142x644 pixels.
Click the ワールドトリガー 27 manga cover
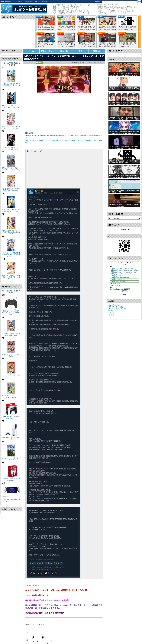click(11, 98)
